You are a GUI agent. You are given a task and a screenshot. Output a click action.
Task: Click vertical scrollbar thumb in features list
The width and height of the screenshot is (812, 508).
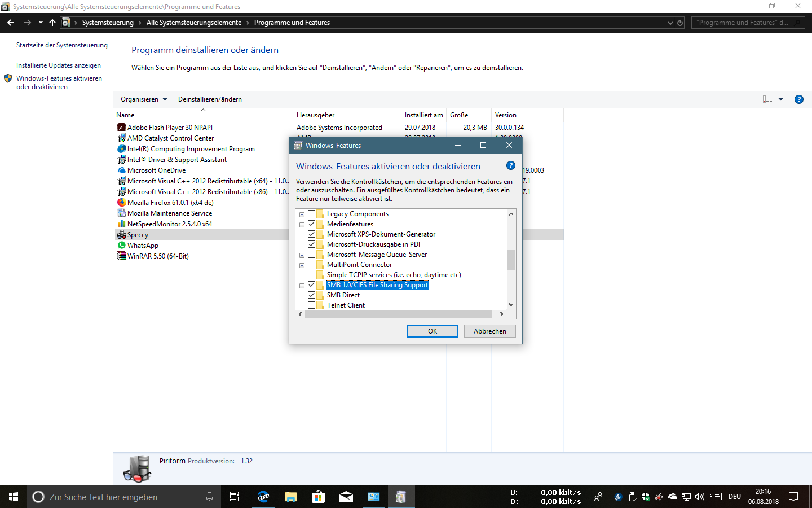(x=511, y=260)
